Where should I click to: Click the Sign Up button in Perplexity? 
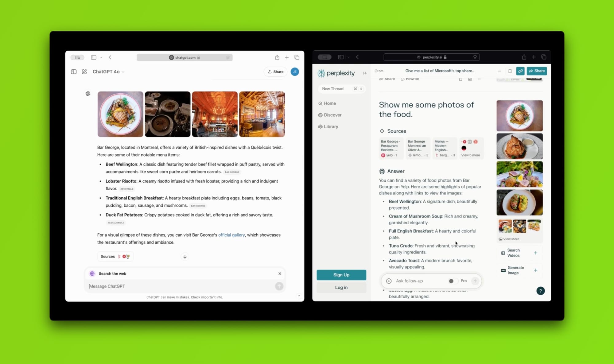[341, 274]
